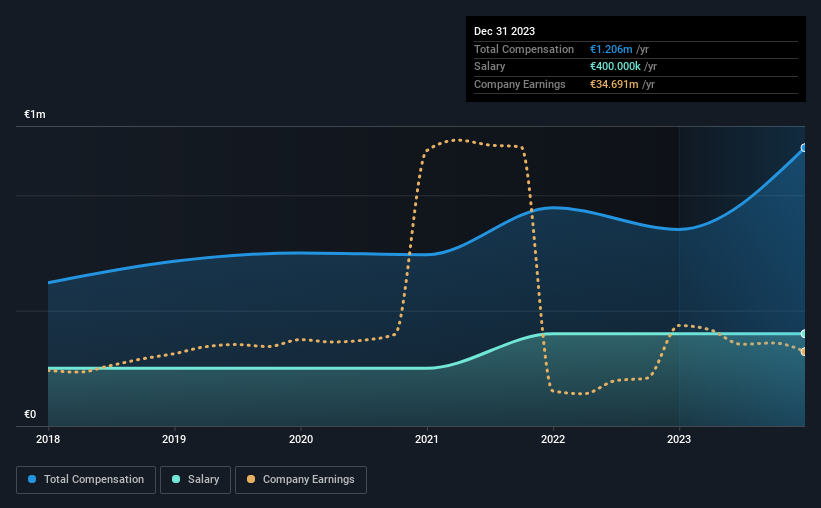
Task: Select the 2018 x-axis label
Action: point(48,439)
